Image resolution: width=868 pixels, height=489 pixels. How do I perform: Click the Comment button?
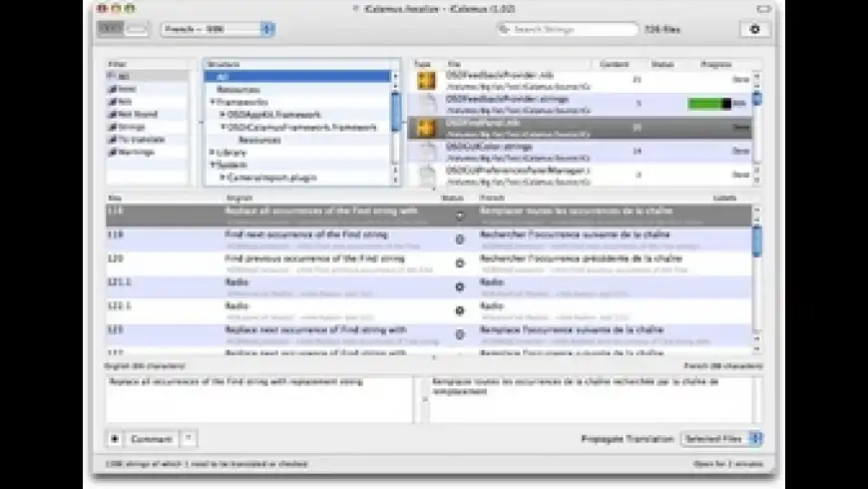click(x=151, y=439)
